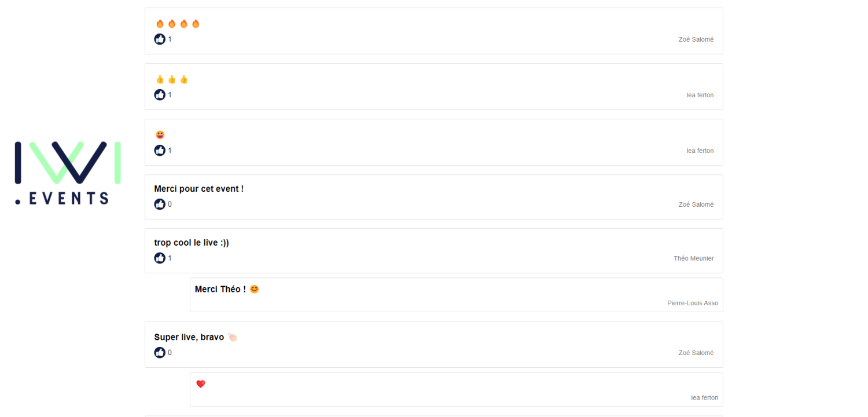Click Zoé Salomé's name on the fire emoji comment
Screen dimensions: 868x417
[x=696, y=39]
